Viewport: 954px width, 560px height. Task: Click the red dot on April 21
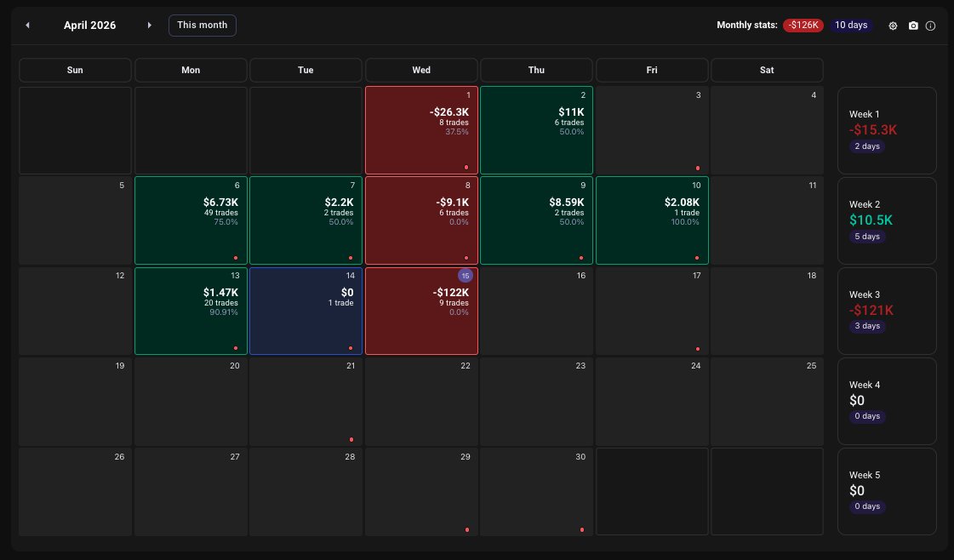pyautogui.click(x=351, y=439)
